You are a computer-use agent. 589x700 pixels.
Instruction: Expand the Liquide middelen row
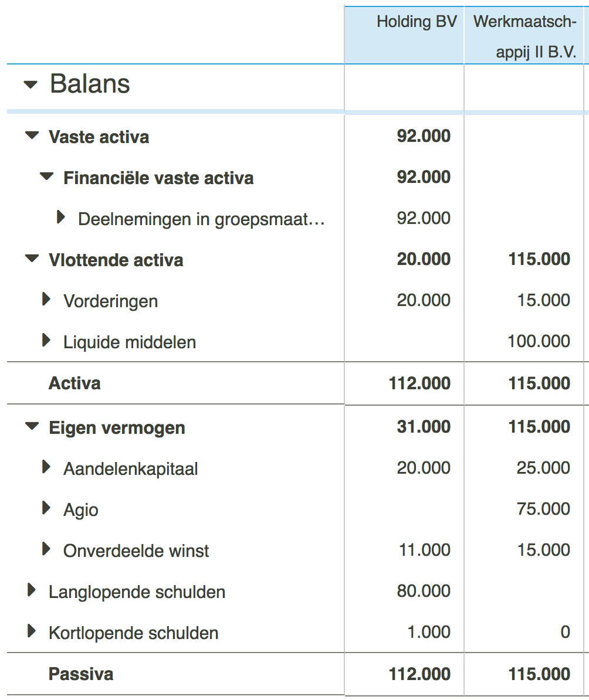point(45,341)
